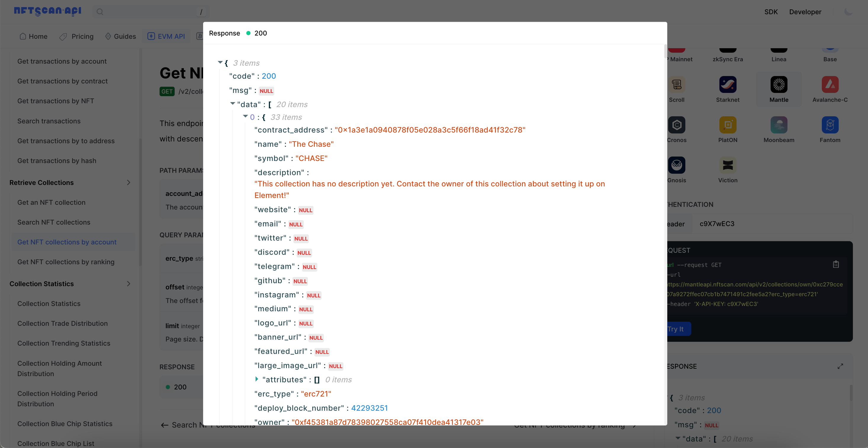This screenshot has height=448, width=868.
Task: Open Collection Blue Chip Statistics
Action: click(65, 424)
